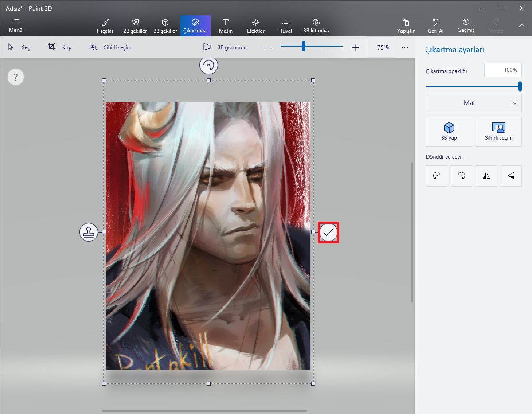
Task: Open the three-dots more options menu
Action: 405,47
